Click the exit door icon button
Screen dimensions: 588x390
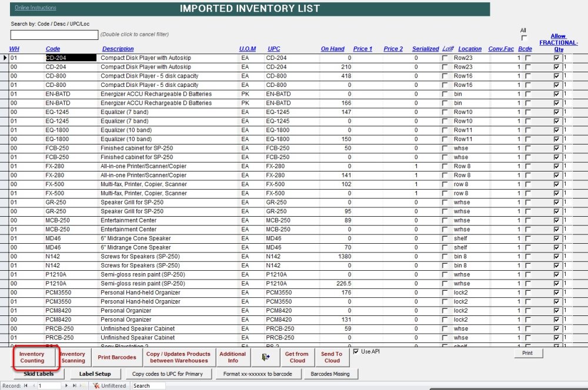(x=266, y=357)
